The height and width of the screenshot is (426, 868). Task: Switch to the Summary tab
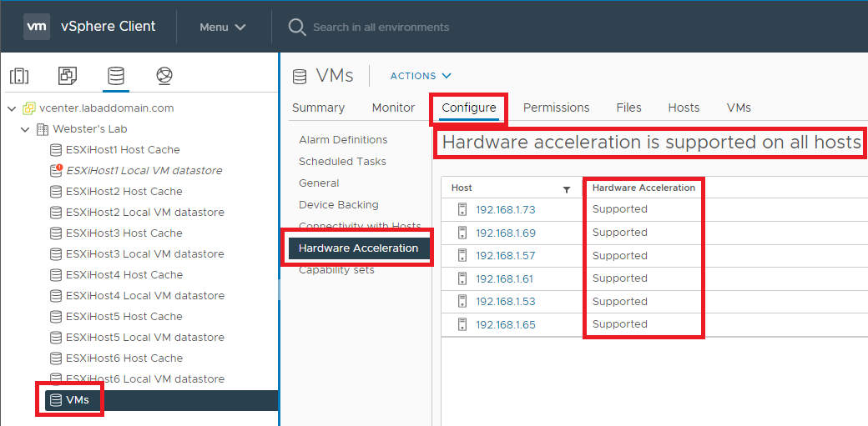[x=318, y=108]
